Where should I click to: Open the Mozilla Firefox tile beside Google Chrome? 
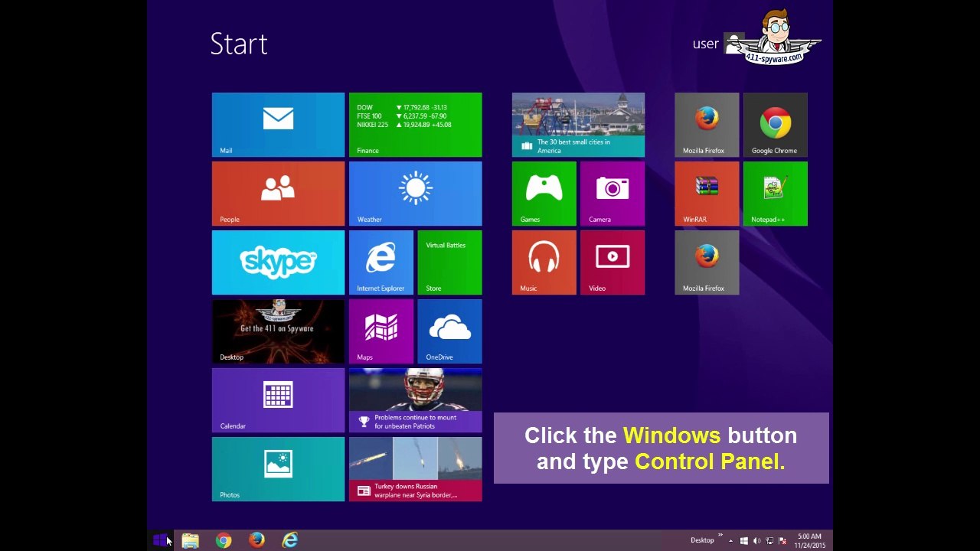click(707, 125)
